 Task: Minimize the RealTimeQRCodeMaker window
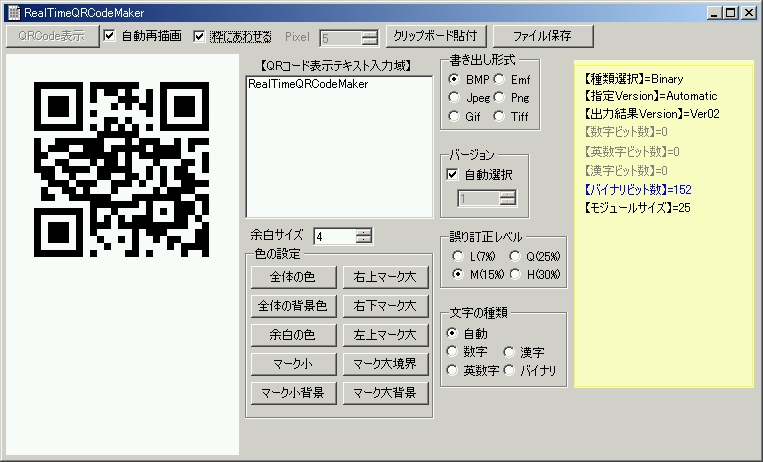click(x=714, y=13)
